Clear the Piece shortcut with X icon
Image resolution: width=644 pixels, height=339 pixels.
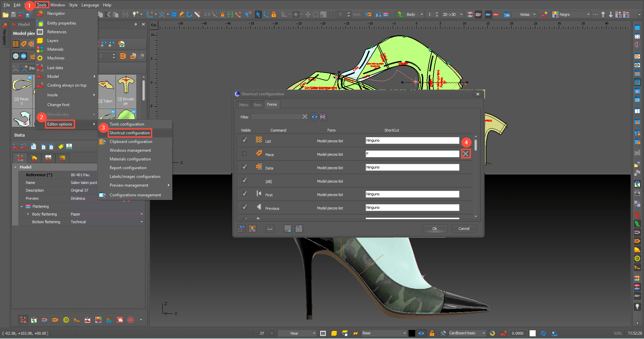pos(466,154)
